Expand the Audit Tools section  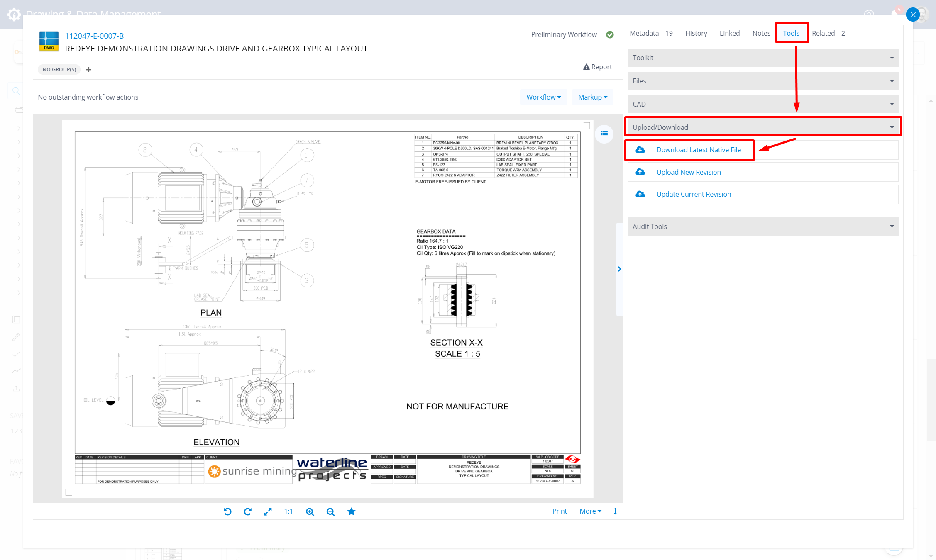coord(892,226)
